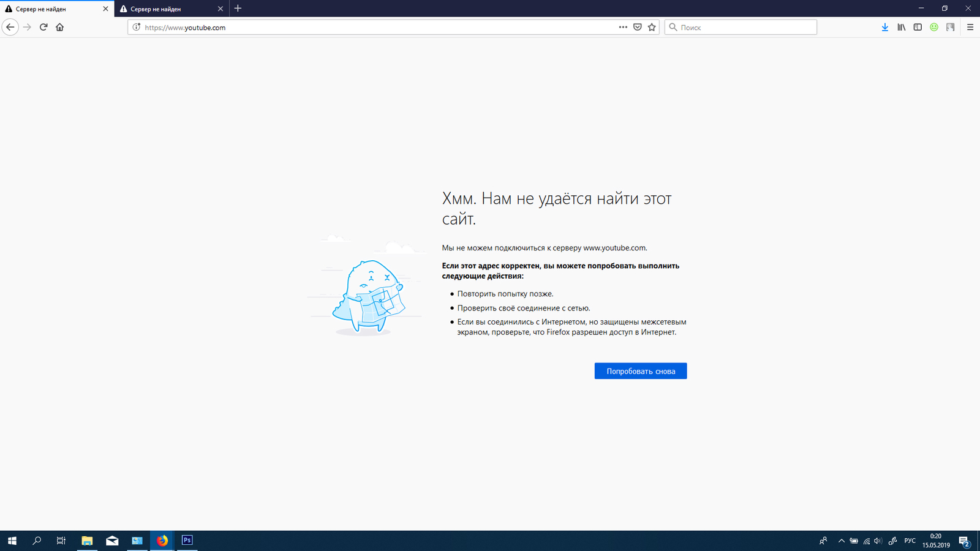
Task: Click the gray extension icon by the menu
Action: point(951,27)
